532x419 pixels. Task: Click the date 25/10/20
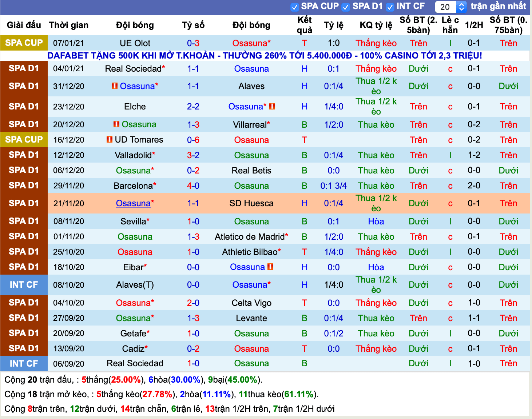[69, 252]
